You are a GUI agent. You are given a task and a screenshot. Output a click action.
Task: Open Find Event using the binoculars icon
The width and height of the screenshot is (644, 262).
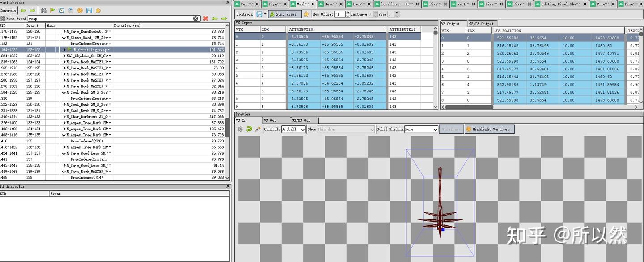click(x=44, y=10)
